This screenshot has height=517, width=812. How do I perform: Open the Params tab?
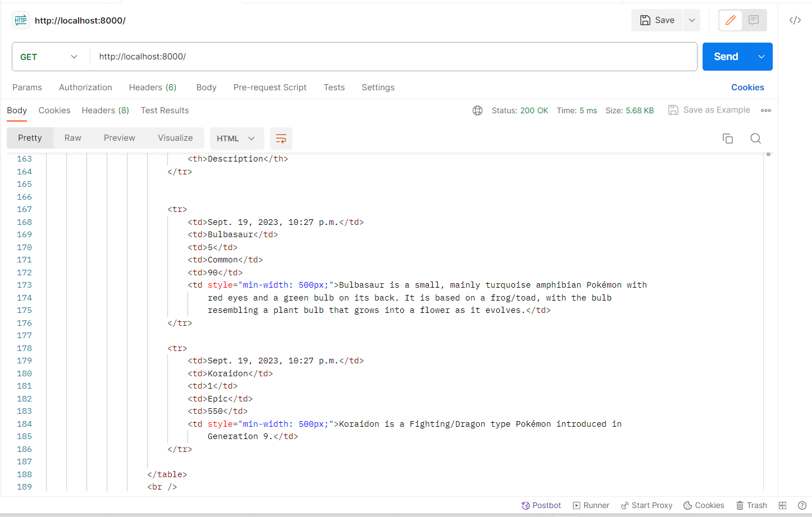[27, 87]
